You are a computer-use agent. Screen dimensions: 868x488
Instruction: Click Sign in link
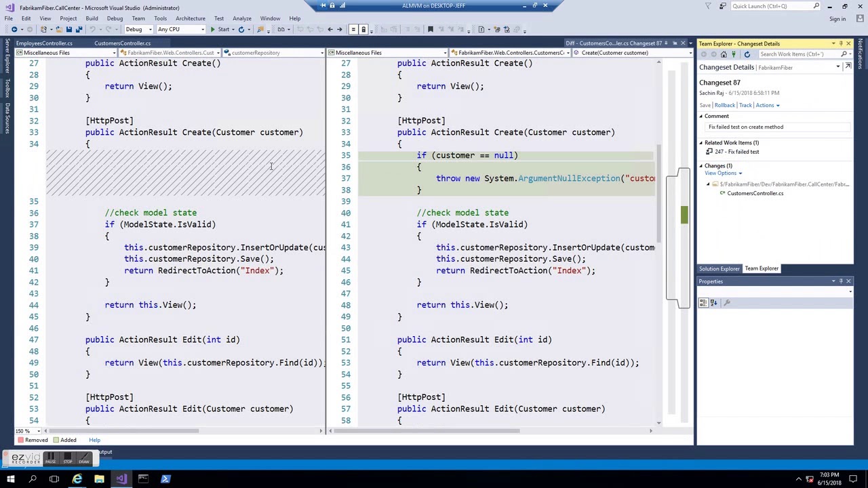(x=837, y=19)
